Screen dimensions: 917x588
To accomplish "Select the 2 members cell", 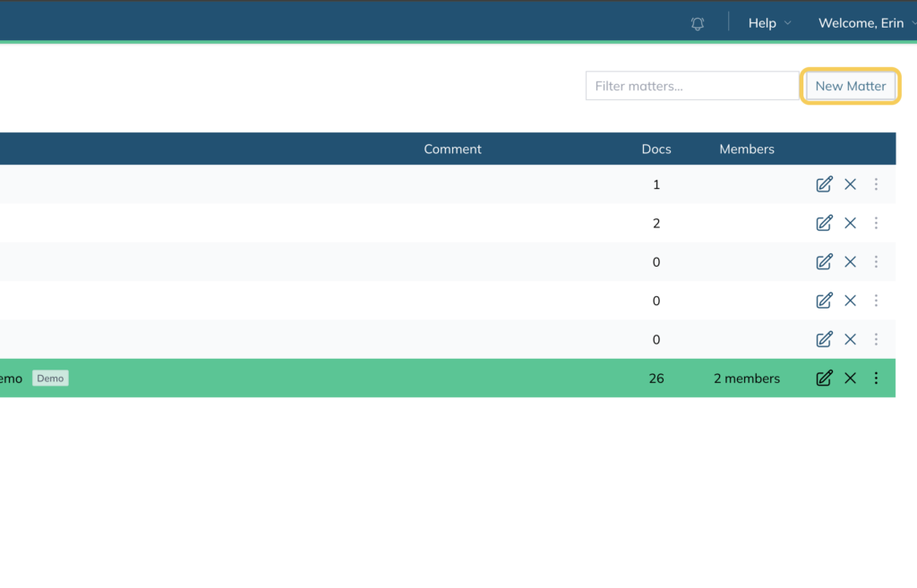I will (x=747, y=379).
